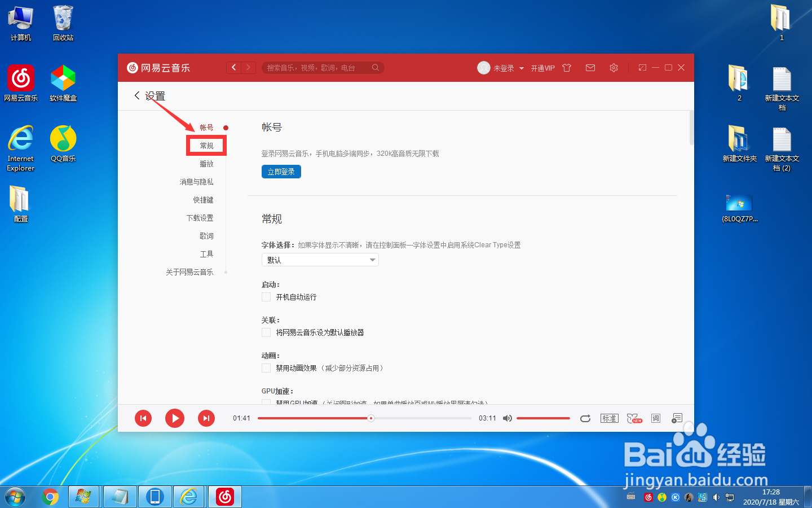Skip to the next track

(x=206, y=418)
